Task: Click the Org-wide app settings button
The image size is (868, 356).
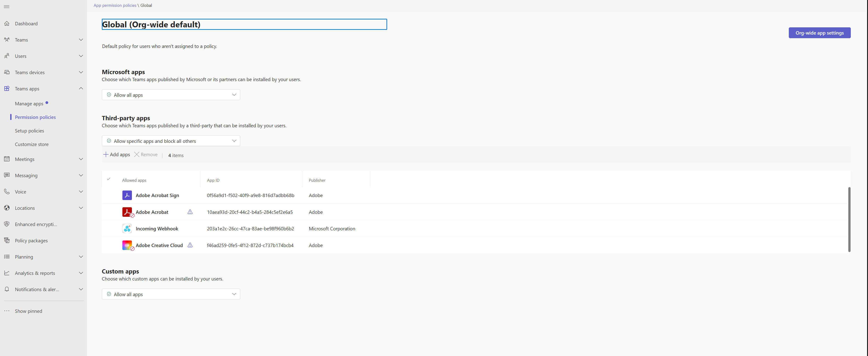Action: (819, 33)
